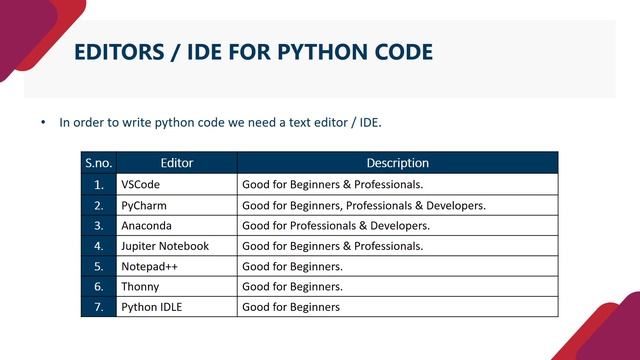Select the 'S.no.' column header
The image size is (640, 360).
point(99,163)
